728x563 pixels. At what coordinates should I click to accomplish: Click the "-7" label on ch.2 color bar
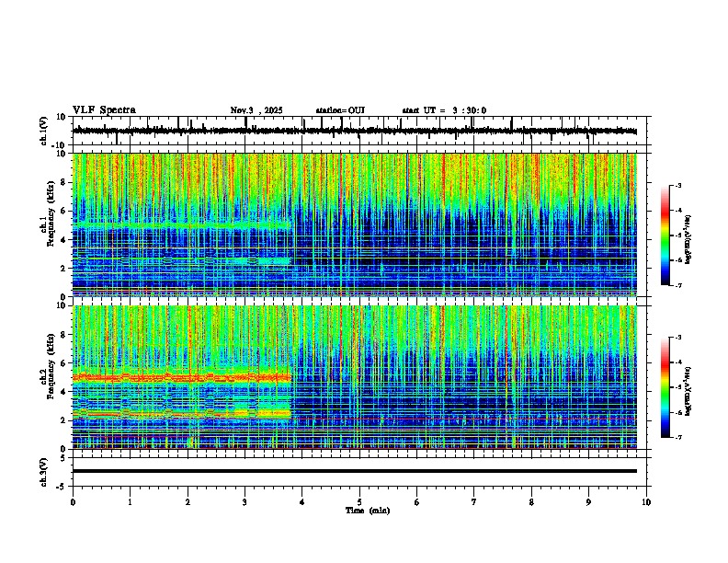tap(677, 437)
